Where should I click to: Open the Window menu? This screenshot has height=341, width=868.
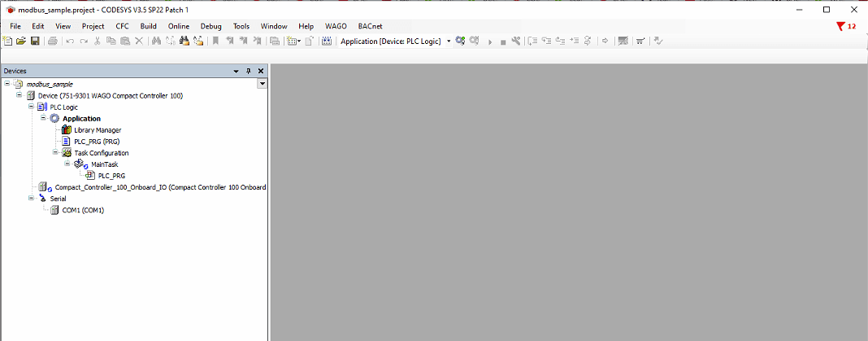pyautogui.click(x=274, y=26)
